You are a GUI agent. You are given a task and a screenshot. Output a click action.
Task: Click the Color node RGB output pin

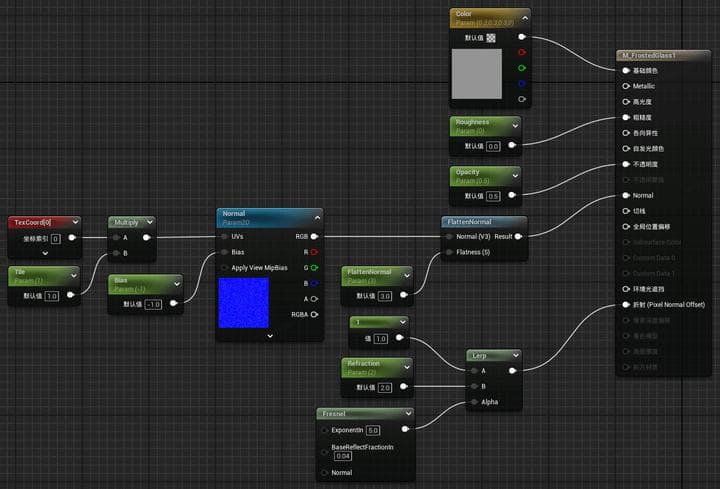point(522,37)
